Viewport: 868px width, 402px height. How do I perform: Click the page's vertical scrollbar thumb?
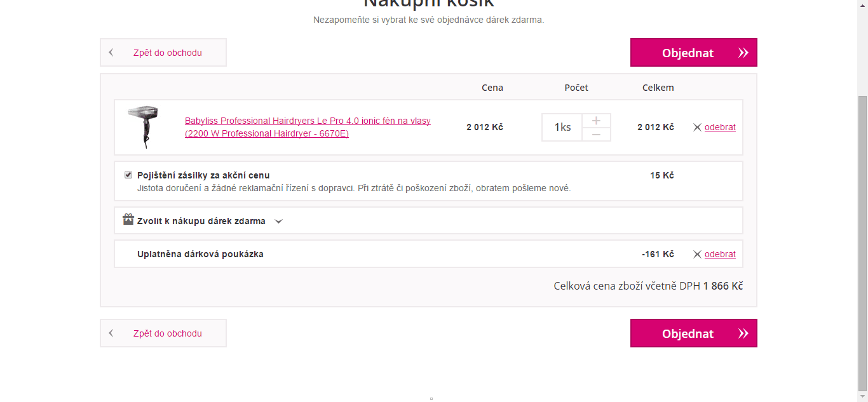(x=862, y=241)
